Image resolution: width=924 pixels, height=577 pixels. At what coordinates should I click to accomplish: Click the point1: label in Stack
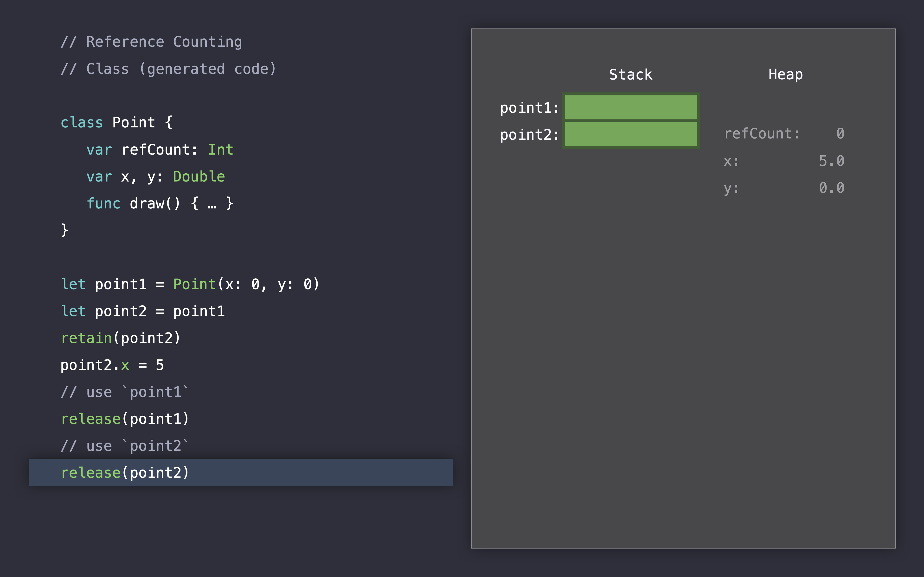529,108
